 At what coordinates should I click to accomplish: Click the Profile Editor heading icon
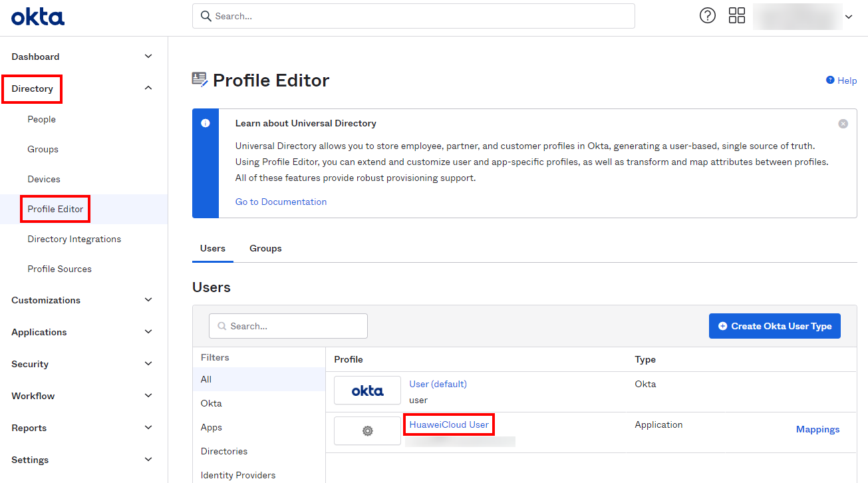200,80
